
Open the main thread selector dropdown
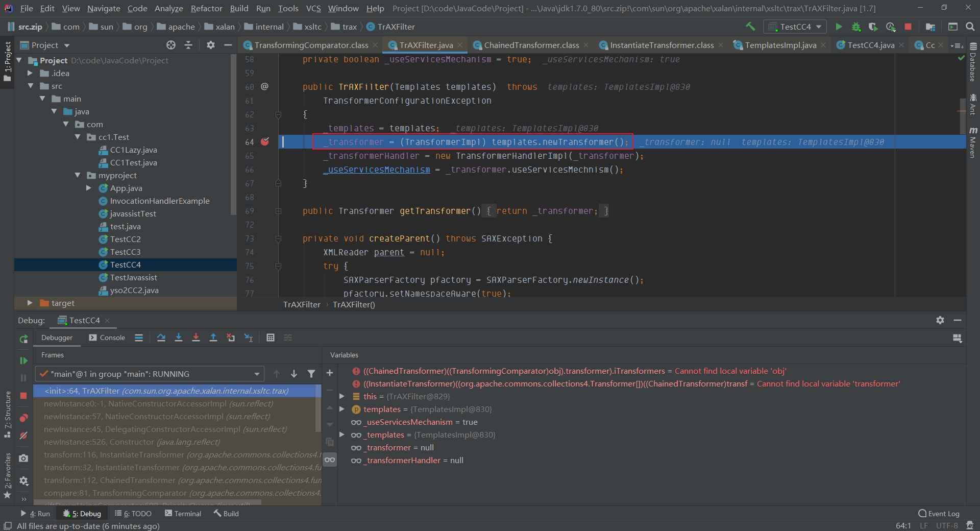(x=150, y=374)
